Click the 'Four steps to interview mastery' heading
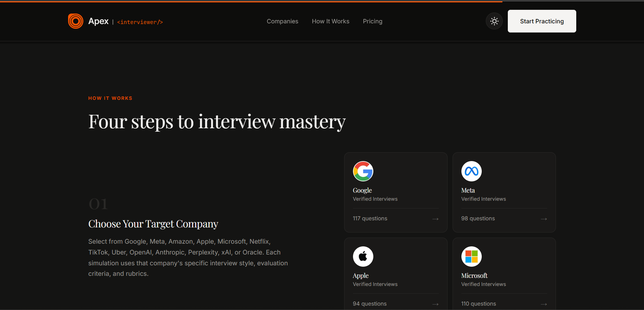This screenshot has width=644, height=310. pos(217,122)
